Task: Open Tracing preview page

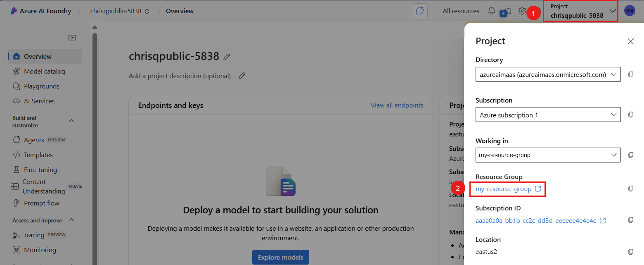Action: [x=45, y=235]
